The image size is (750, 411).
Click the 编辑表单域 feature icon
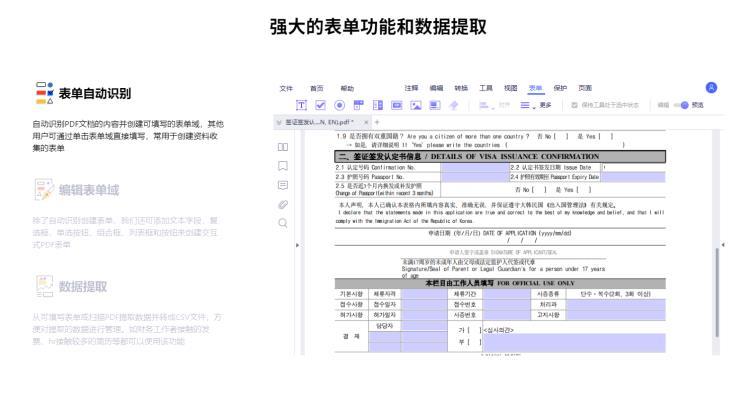pos(44,189)
